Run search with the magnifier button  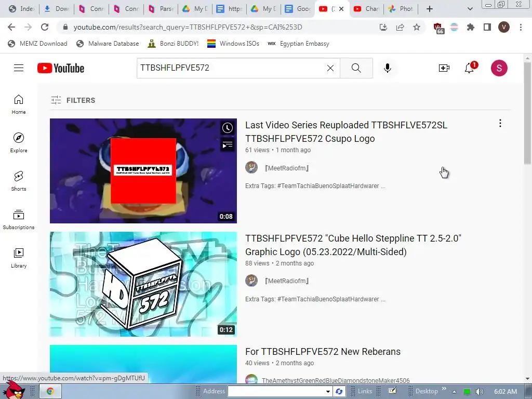pos(356,68)
